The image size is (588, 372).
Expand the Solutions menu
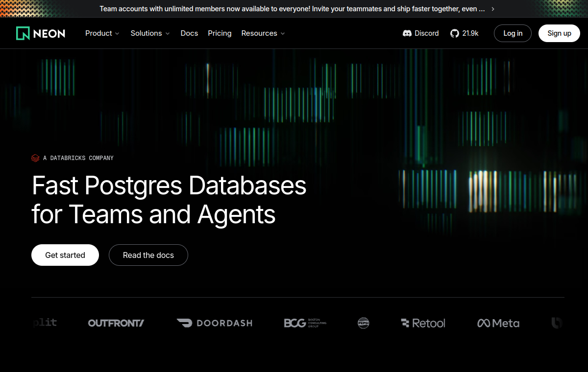tap(150, 33)
